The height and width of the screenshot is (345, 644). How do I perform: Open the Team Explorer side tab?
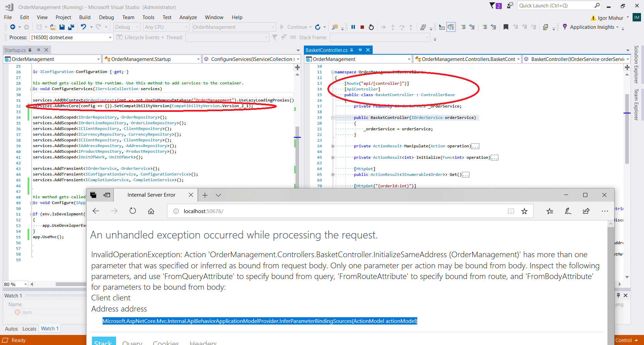click(x=636, y=105)
